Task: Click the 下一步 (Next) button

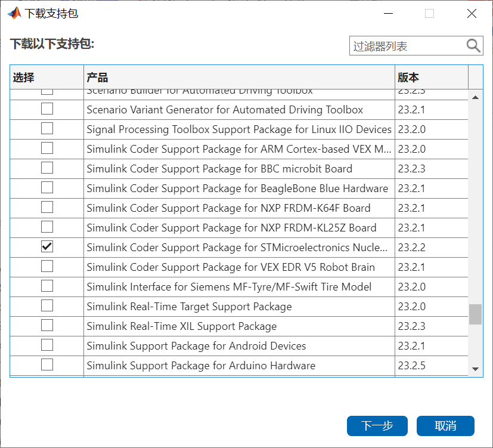Action: pyautogui.click(x=377, y=426)
